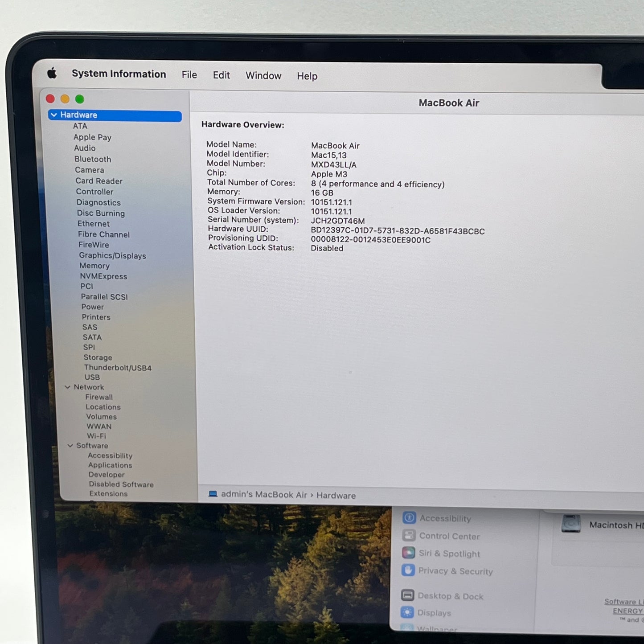Select Graphics/Displays in the sidebar

[113, 255]
